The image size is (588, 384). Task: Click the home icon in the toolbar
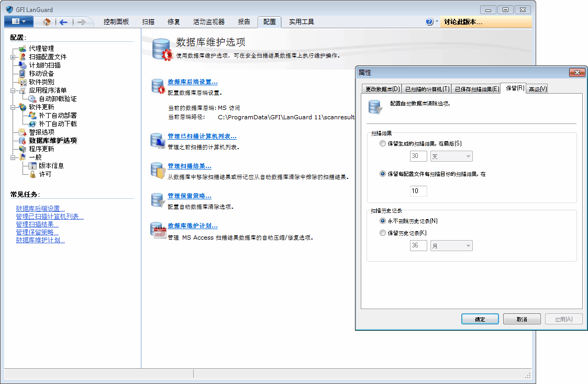point(47,22)
